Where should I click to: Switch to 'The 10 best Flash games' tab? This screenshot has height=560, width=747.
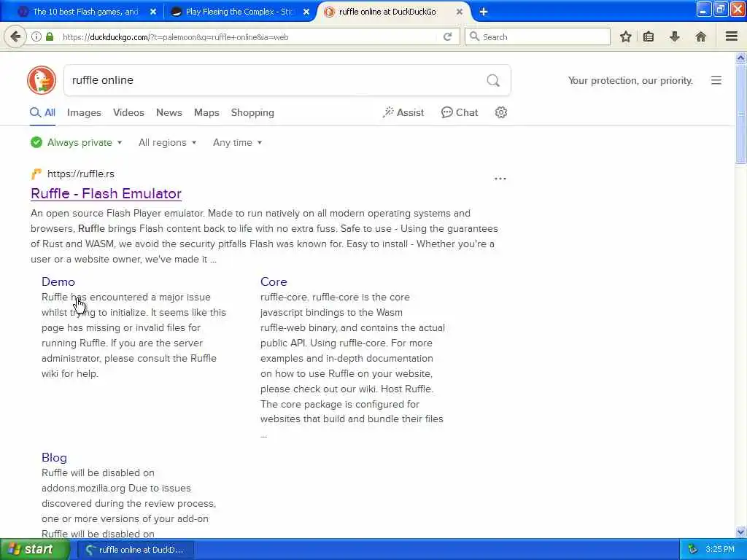pos(85,12)
